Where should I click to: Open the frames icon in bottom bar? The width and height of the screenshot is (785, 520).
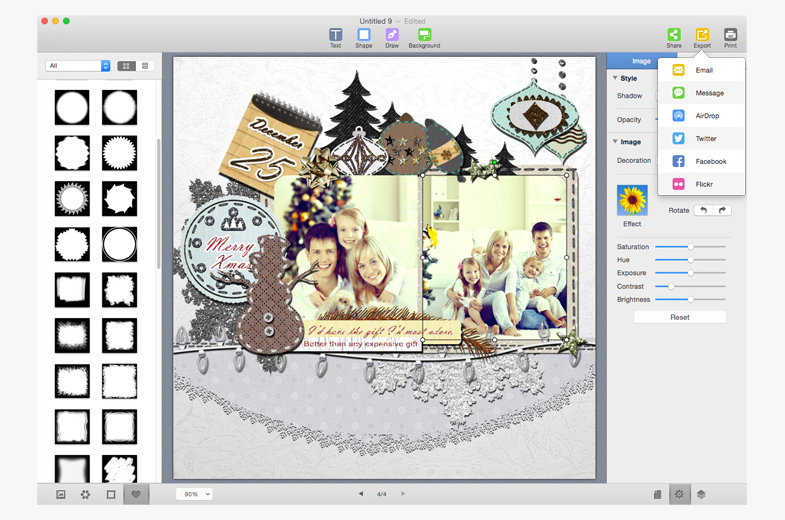[111, 494]
